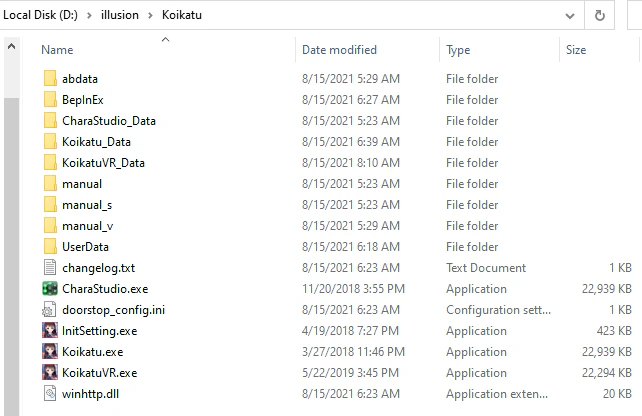This screenshot has height=416, width=642.
Task: Click the Koikatu_Data folder icon
Action: coord(50,141)
